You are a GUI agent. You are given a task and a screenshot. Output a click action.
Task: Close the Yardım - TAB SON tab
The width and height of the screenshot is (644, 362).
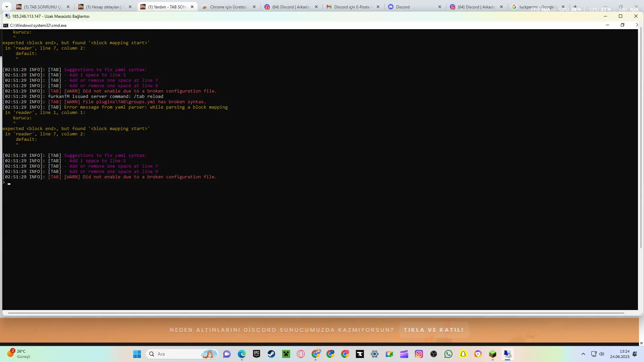coord(192,7)
